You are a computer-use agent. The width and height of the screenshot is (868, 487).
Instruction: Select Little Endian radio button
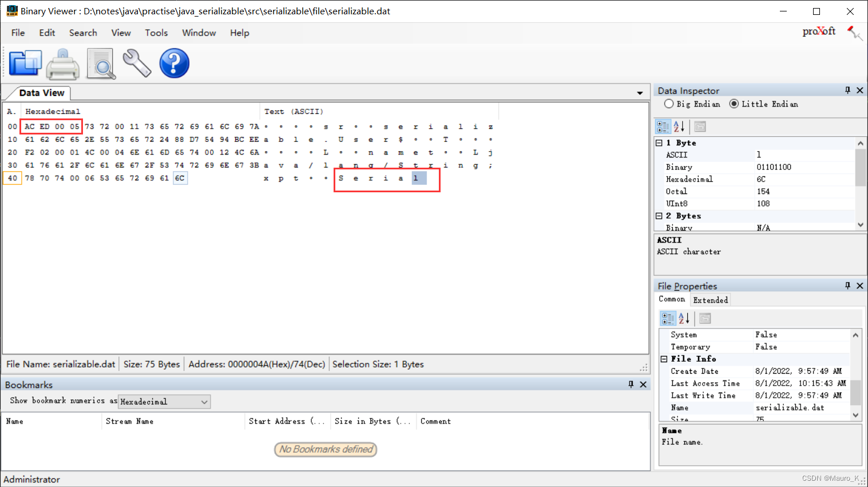(x=734, y=104)
